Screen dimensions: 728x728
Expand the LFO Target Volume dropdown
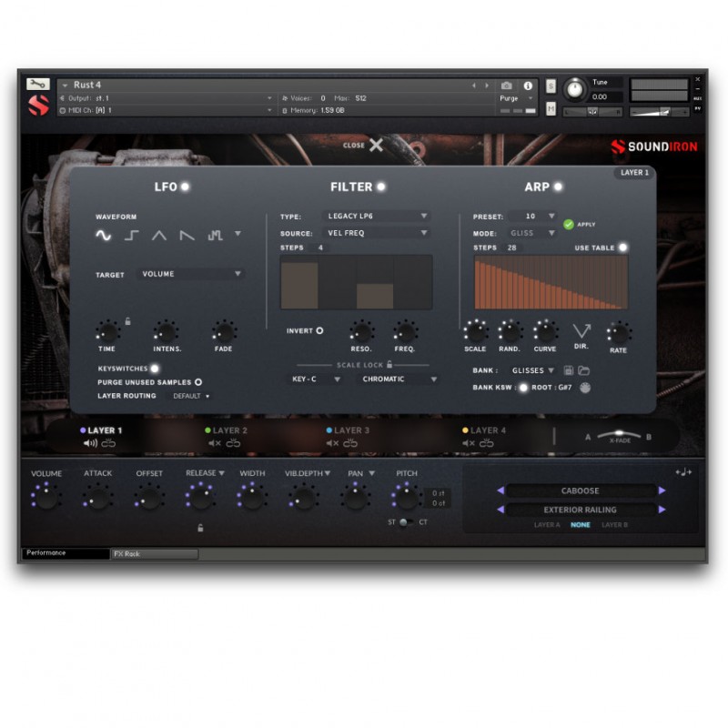(191, 274)
